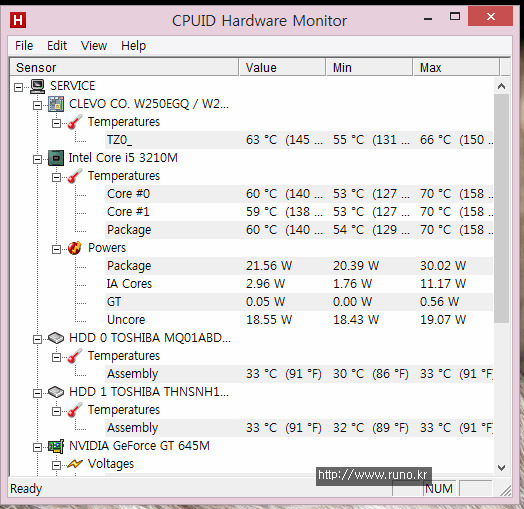Collapse Temperatures under HDD 1

[56, 411]
